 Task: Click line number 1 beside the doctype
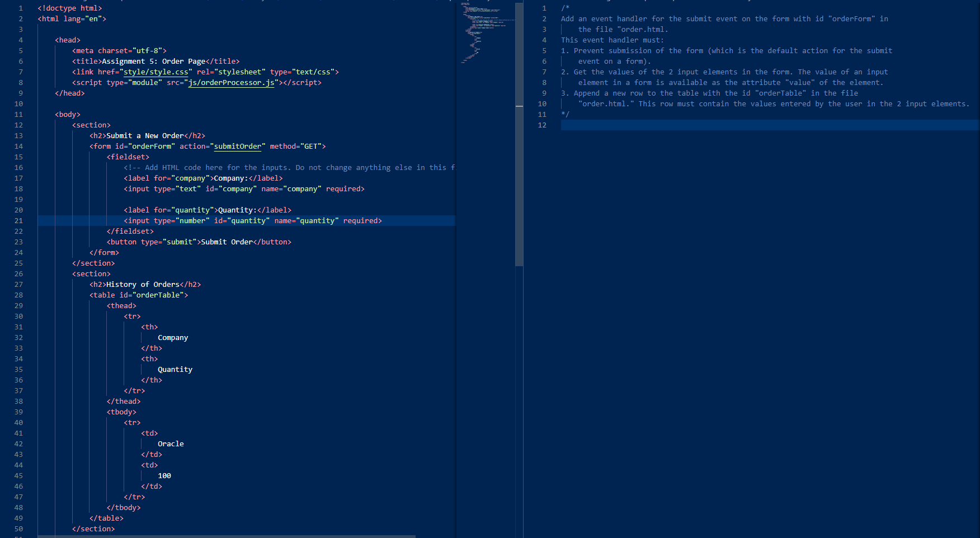point(20,8)
